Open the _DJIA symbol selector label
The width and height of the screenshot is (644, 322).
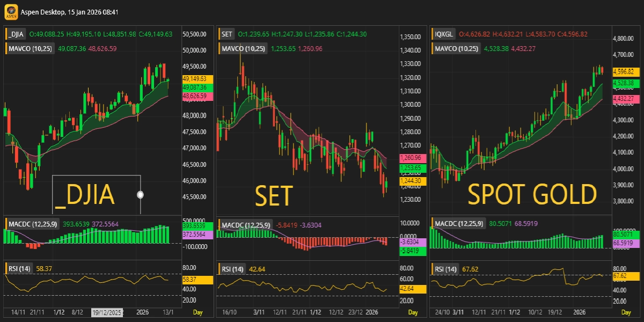(x=16, y=34)
